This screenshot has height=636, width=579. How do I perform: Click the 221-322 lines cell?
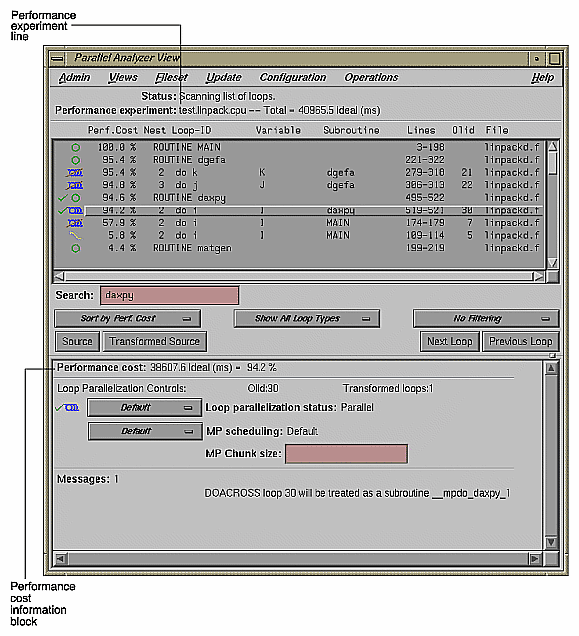click(425, 160)
